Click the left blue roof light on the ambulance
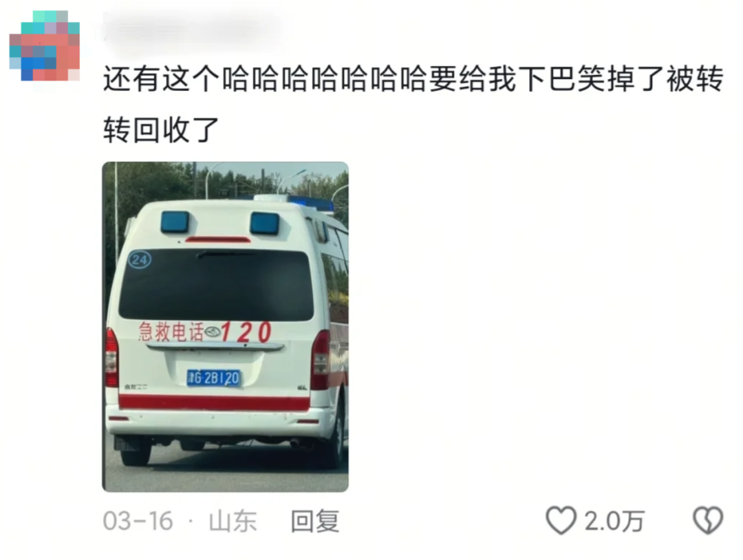The width and height of the screenshot is (743, 560). pyautogui.click(x=175, y=222)
